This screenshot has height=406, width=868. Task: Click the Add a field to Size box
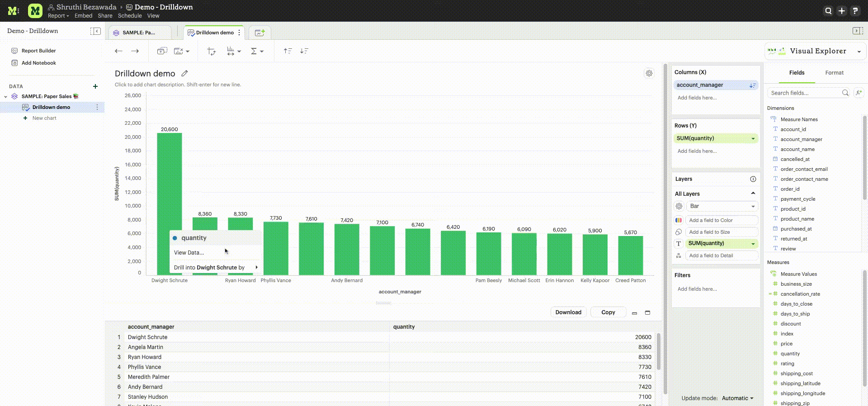click(722, 232)
